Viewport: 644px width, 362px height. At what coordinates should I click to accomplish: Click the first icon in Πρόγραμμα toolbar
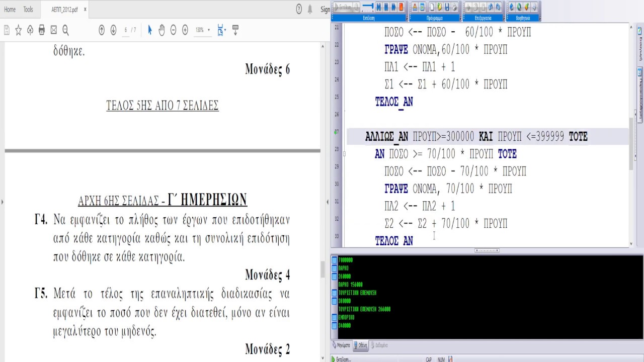(x=415, y=7)
